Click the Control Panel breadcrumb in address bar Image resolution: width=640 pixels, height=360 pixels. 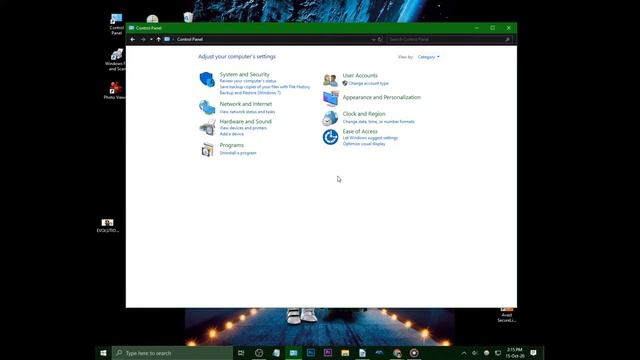coord(190,39)
